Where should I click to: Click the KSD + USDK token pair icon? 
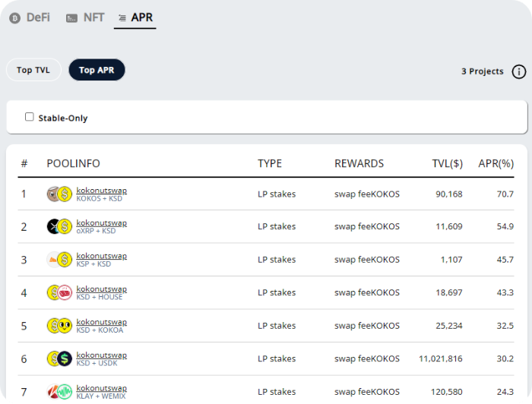[x=59, y=358]
